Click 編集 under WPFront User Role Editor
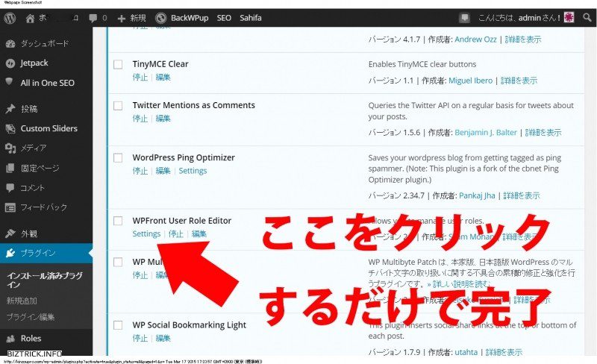Image resolution: width=597 pixels, height=364 pixels. [x=199, y=233]
